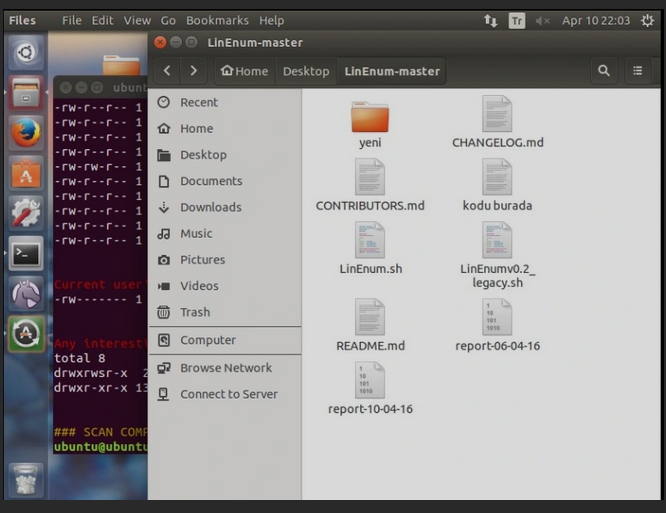The width and height of the screenshot is (666, 513).
Task: Open the muted sound indicator
Action: (542, 20)
